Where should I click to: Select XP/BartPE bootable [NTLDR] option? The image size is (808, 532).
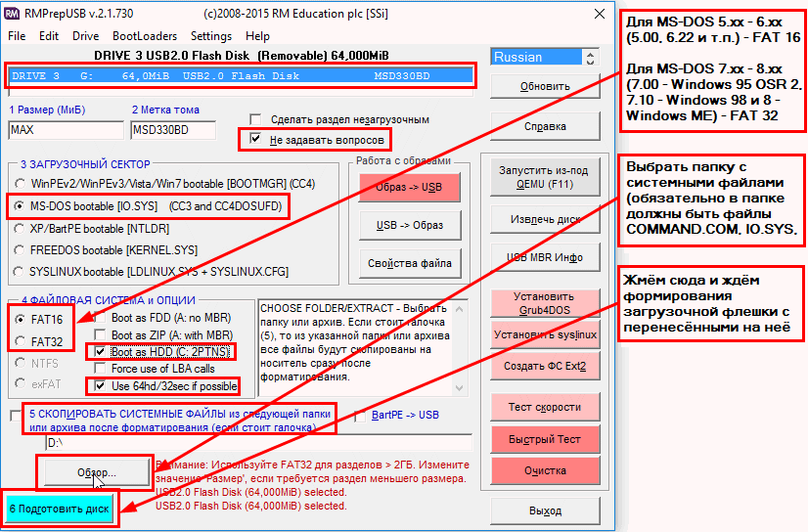pyautogui.click(x=20, y=229)
